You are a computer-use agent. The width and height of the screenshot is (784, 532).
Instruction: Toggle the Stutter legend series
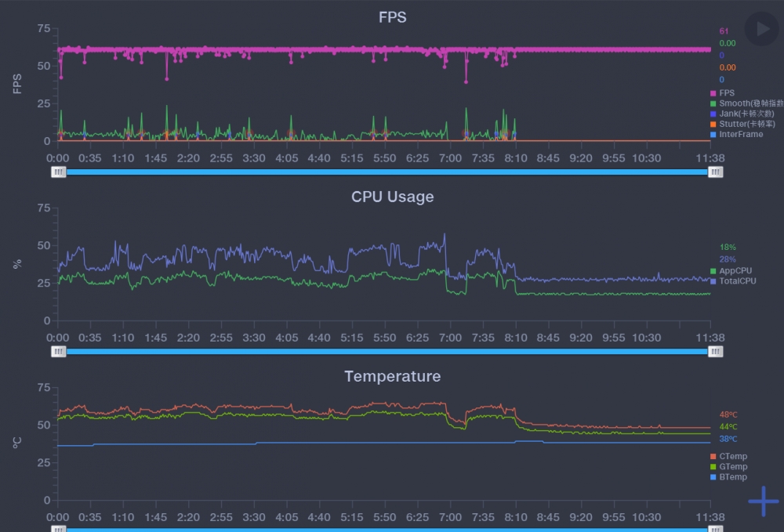click(x=742, y=124)
